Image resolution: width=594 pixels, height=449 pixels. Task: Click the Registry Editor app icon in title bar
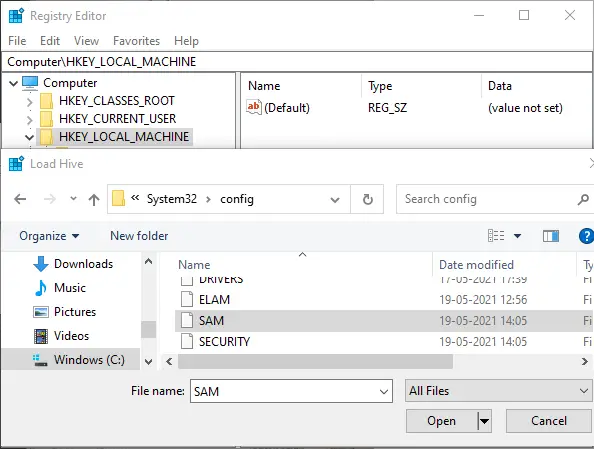[x=16, y=16]
